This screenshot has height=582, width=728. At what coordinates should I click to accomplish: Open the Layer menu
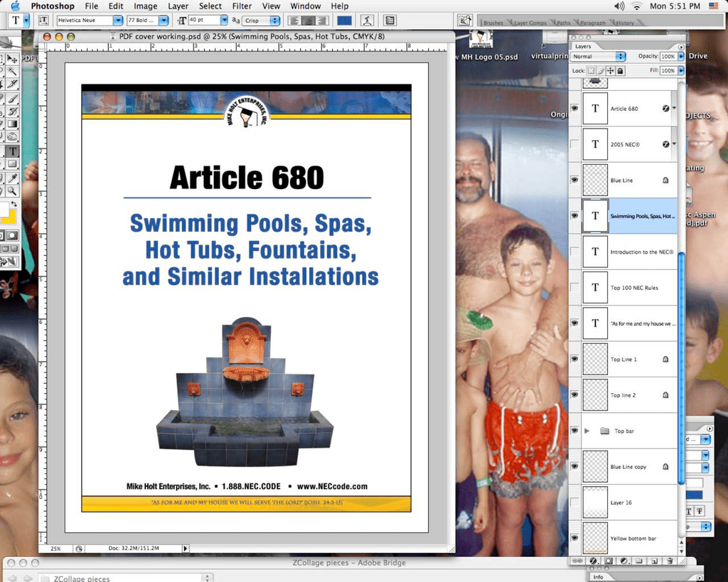pos(178,6)
